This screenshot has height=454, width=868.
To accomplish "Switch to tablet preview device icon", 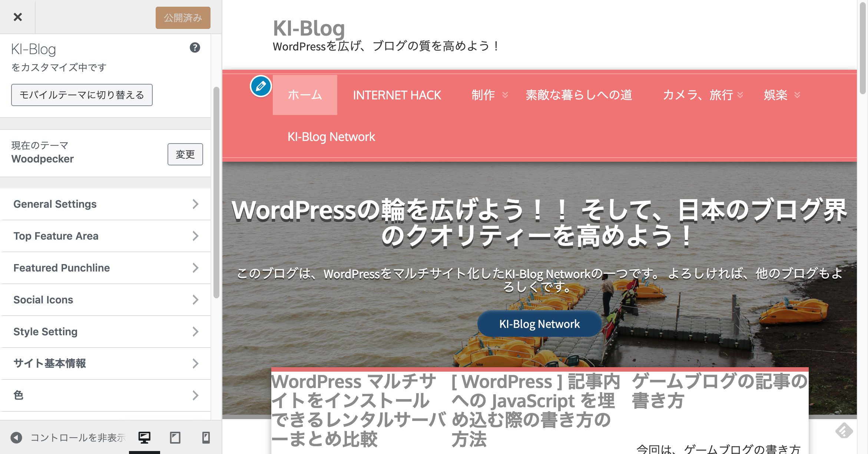I will tap(175, 438).
